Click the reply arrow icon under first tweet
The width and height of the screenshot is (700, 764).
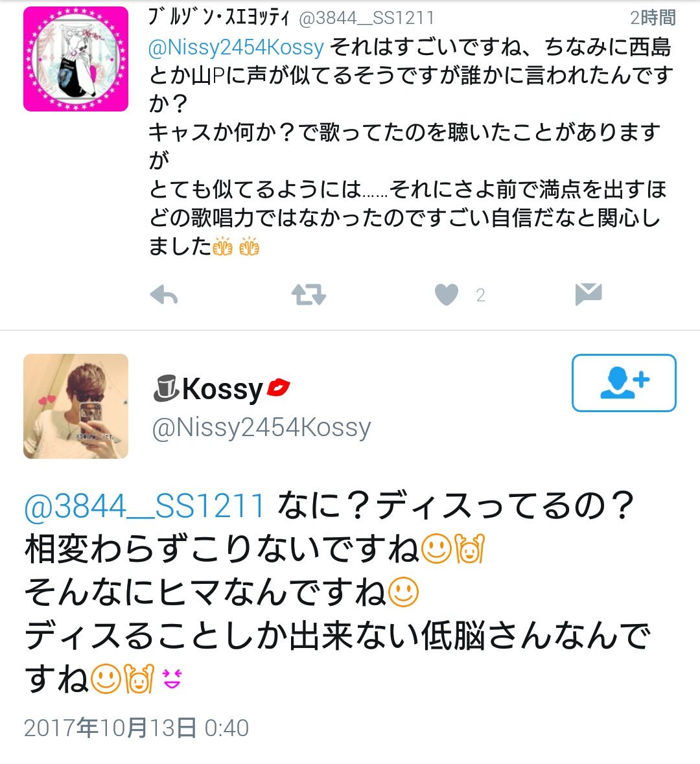tap(164, 295)
